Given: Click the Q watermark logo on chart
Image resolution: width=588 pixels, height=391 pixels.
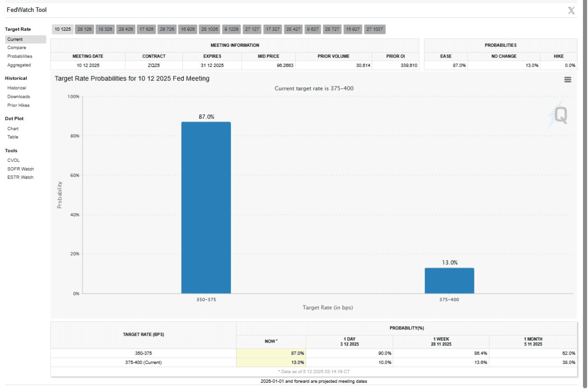Looking at the screenshot, I should click(559, 116).
